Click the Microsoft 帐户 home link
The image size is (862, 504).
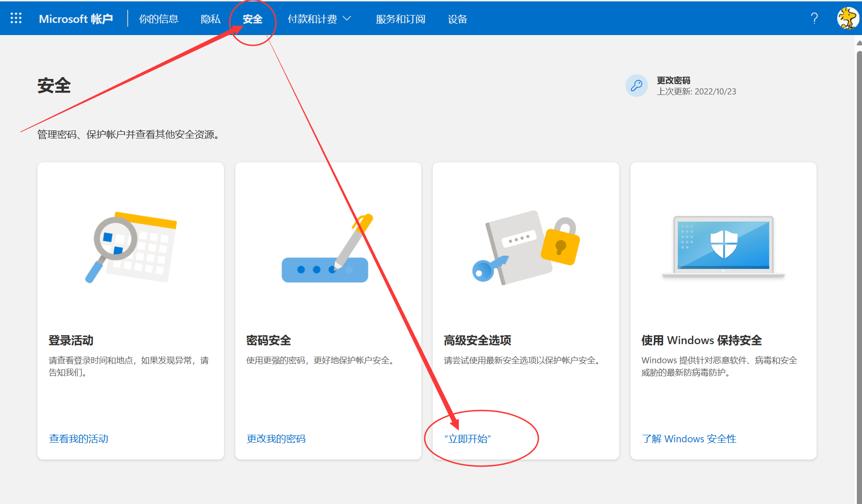click(x=76, y=19)
